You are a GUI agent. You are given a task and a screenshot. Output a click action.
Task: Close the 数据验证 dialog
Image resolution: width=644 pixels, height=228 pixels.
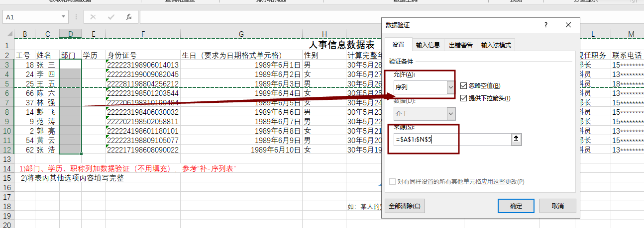pos(568,25)
